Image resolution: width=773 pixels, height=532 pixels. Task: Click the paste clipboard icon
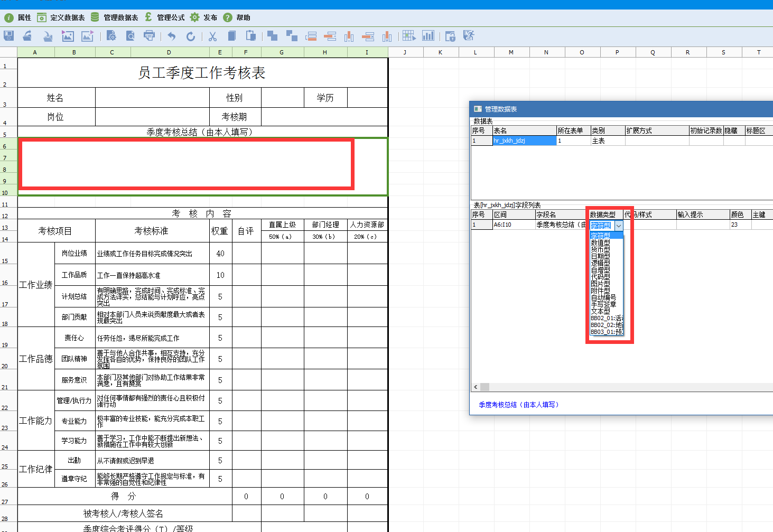[251, 36]
